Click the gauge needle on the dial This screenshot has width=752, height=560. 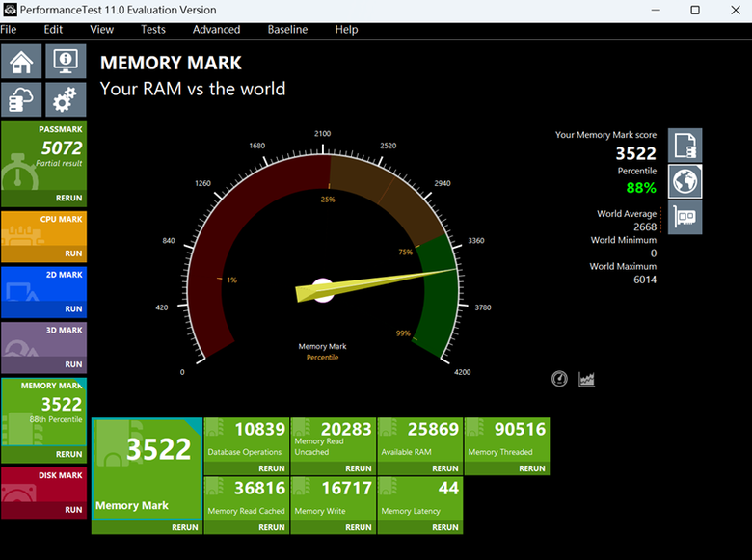(x=374, y=285)
